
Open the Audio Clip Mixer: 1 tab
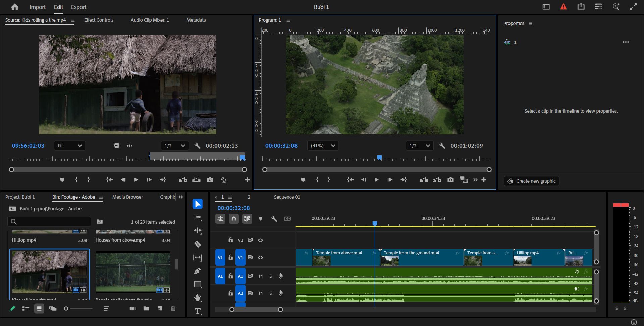pyautogui.click(x=150, y=20)
